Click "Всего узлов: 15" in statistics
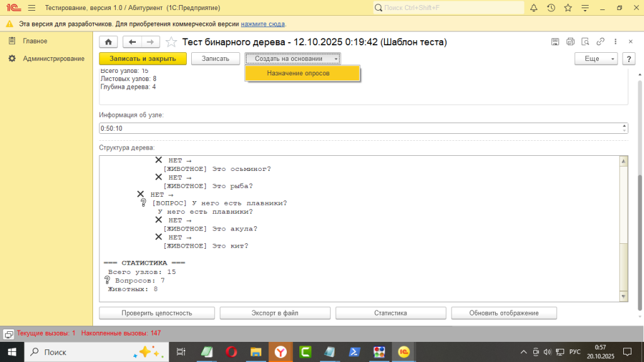Screen dimensions: 644x362 click(x=142, y=272)
